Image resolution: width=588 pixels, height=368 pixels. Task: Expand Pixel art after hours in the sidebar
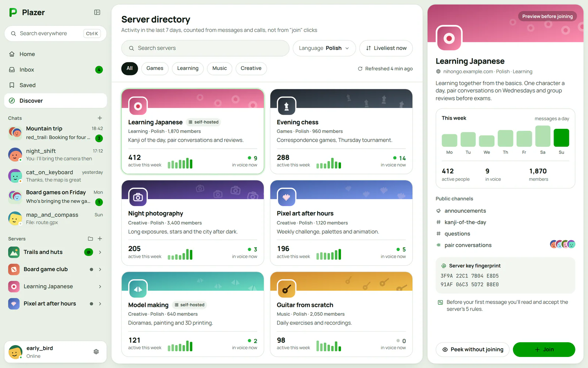[x=100, y=304]
